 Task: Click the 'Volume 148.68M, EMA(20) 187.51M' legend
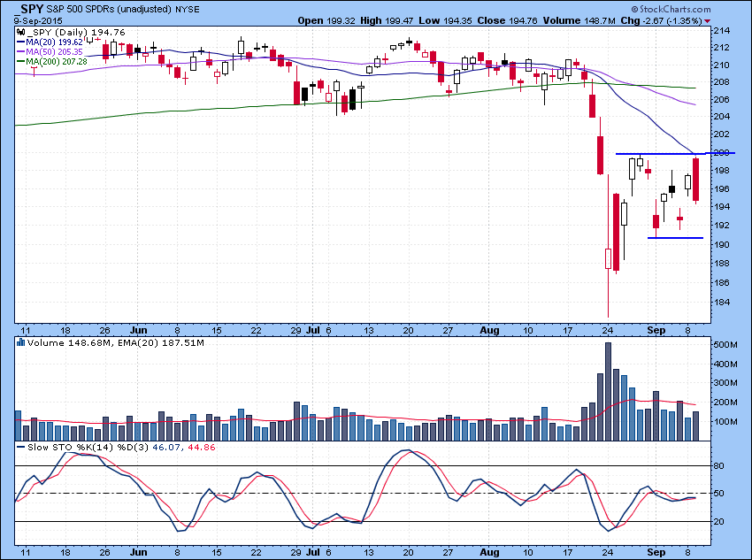[x=116, y=342]
